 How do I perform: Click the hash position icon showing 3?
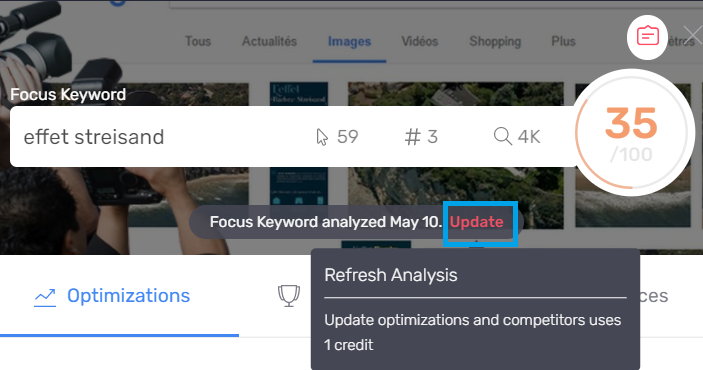point(412,137)
